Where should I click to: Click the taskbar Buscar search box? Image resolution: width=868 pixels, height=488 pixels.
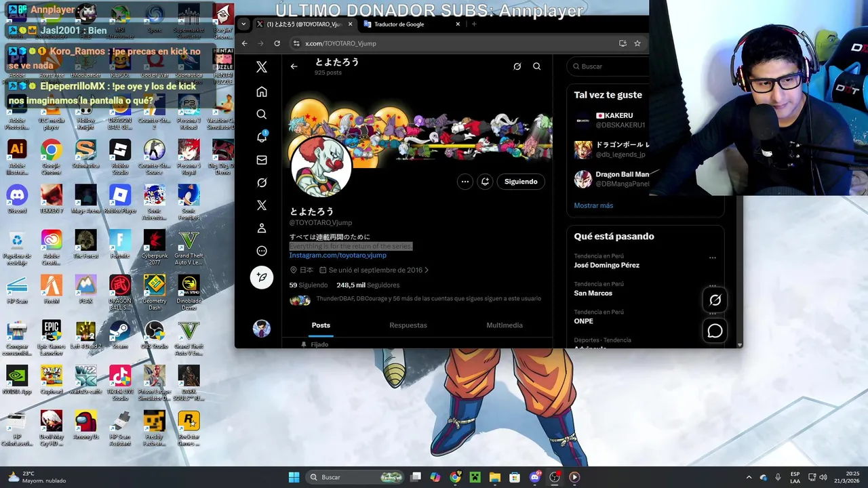point(355,477)
